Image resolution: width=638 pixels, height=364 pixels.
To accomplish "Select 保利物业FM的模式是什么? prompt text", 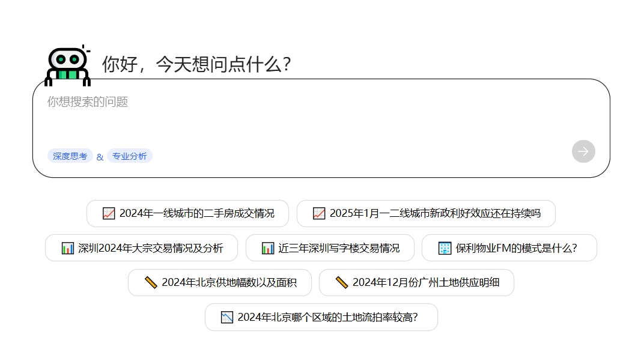I will (x=516, y=248).
